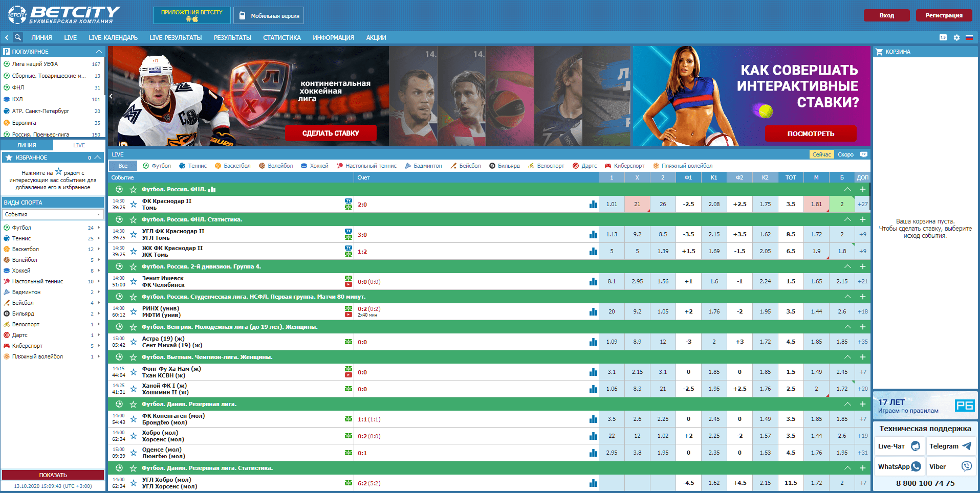Open СТАТИСТИКА menu item

(x=282, y=37)
